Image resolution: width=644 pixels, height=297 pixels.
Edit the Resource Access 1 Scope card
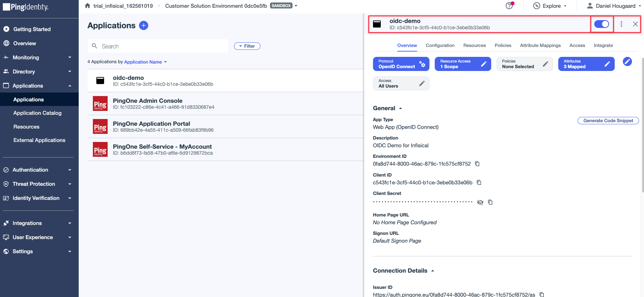click(x=483, y=64)
